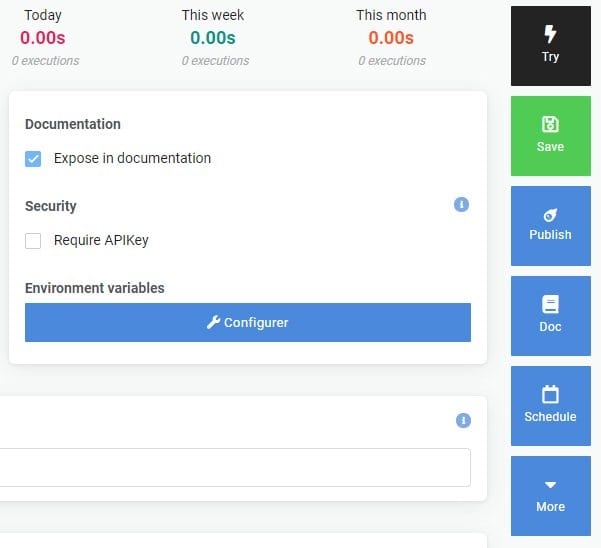Open Schedule with the calendar icon
The height and width of the screenshot is (548, 601).
[550, 405]
